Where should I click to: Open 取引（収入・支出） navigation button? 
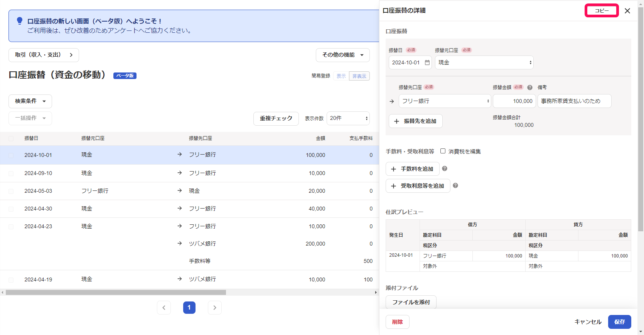pos(44,55)
